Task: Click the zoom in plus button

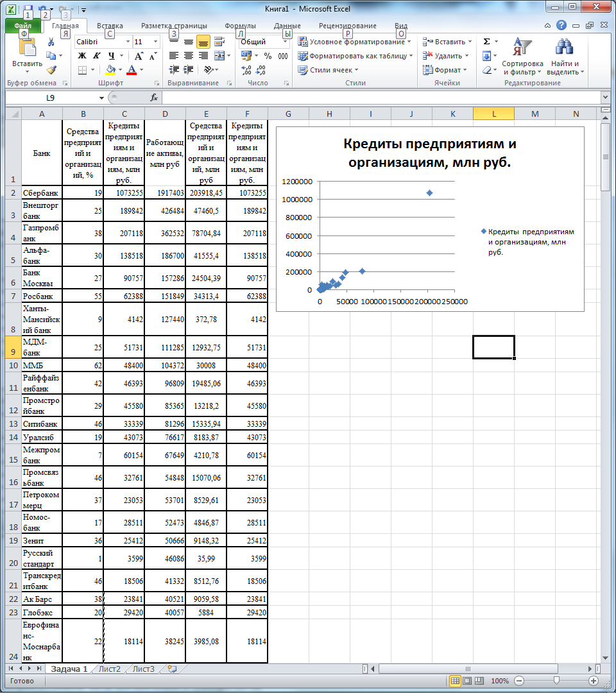Action: pyautogui.click(x=594, y=681)
